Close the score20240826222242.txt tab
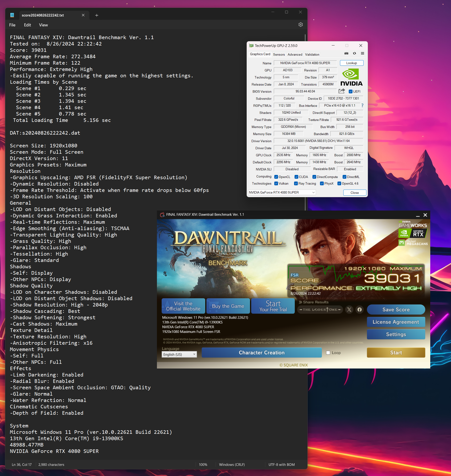The image size is (451, 476). point(83,15)
